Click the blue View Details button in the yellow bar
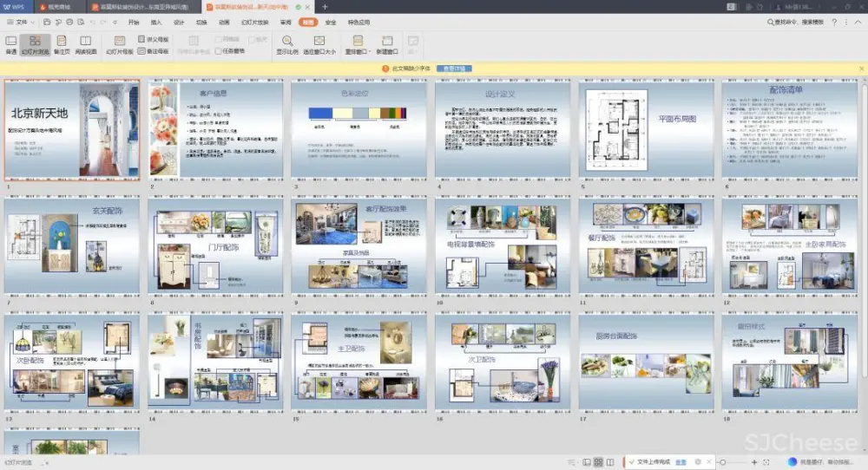Screen dimensions: 868x470 455,68
